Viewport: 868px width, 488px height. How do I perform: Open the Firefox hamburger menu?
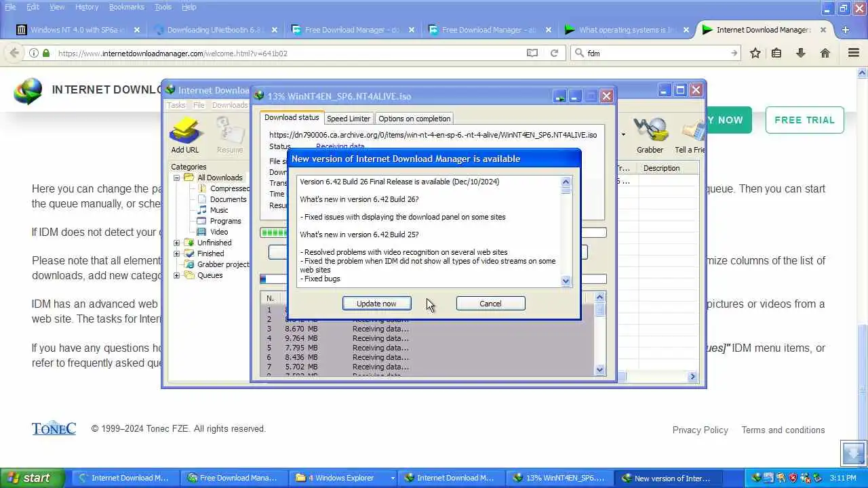(854, 53)
